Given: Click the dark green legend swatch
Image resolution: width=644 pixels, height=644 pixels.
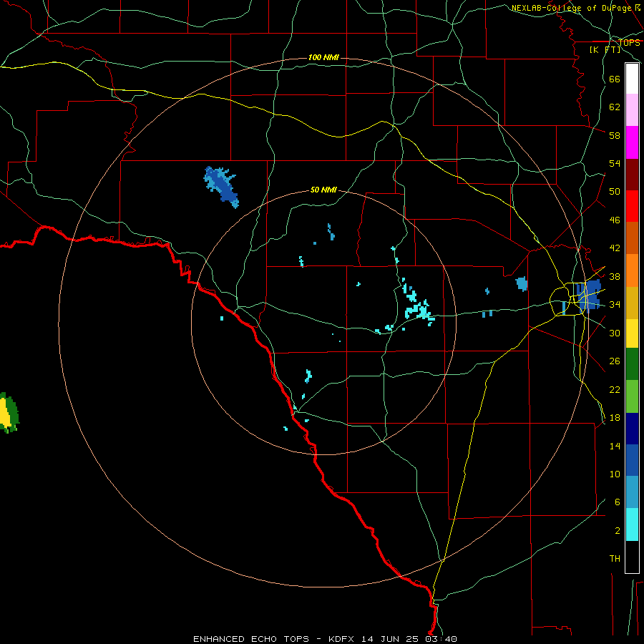Looking at the screenshot, I should tap(632, 364).
